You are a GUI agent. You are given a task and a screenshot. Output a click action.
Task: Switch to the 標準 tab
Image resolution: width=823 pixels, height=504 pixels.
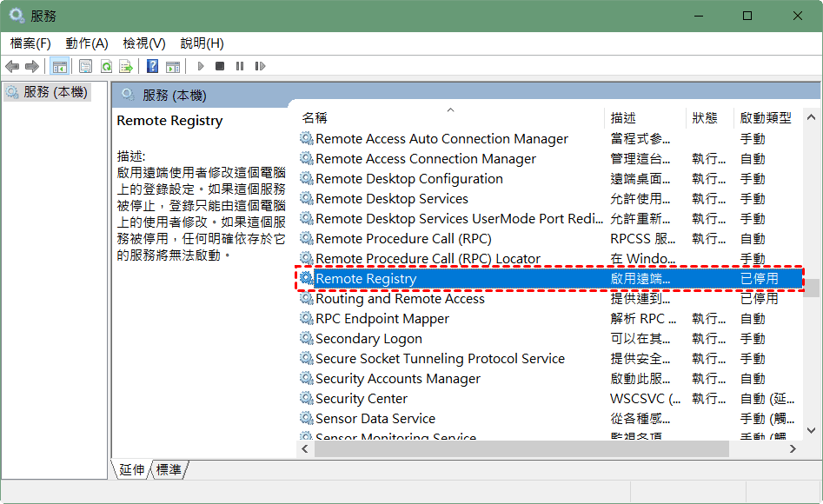(169, 469)
